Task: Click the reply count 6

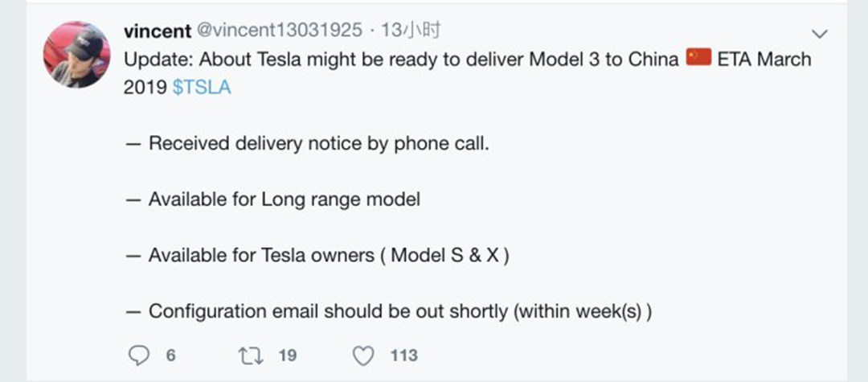Action: [170, 355]
